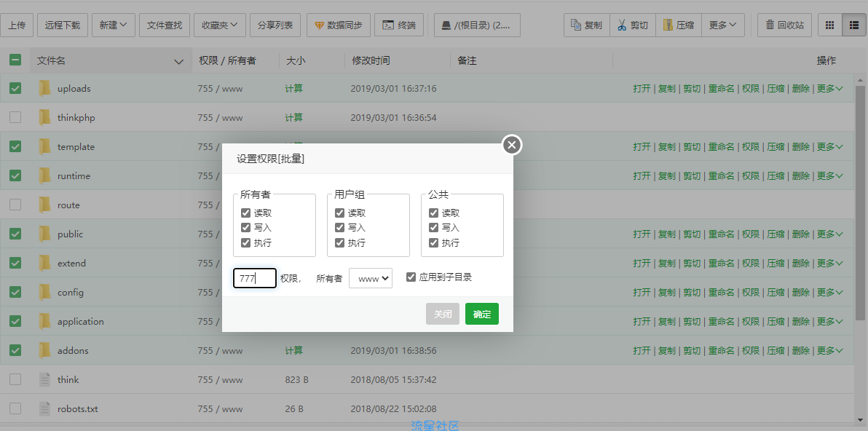This screenshot has height=431, width=868.
Task: Open the 收藏夹 dropdown
Action: [220, 25]
